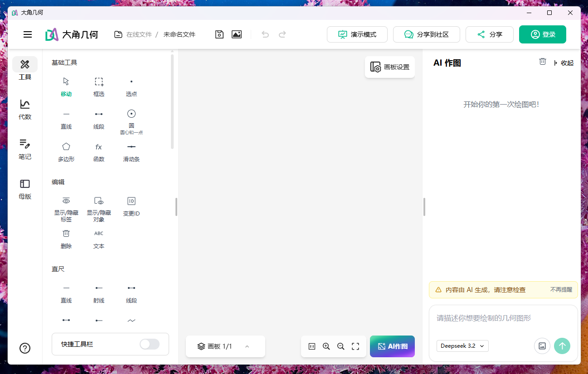Screen dimensions: 588x374
Task: Click the 登录 login button
Action: click(542, 34)
